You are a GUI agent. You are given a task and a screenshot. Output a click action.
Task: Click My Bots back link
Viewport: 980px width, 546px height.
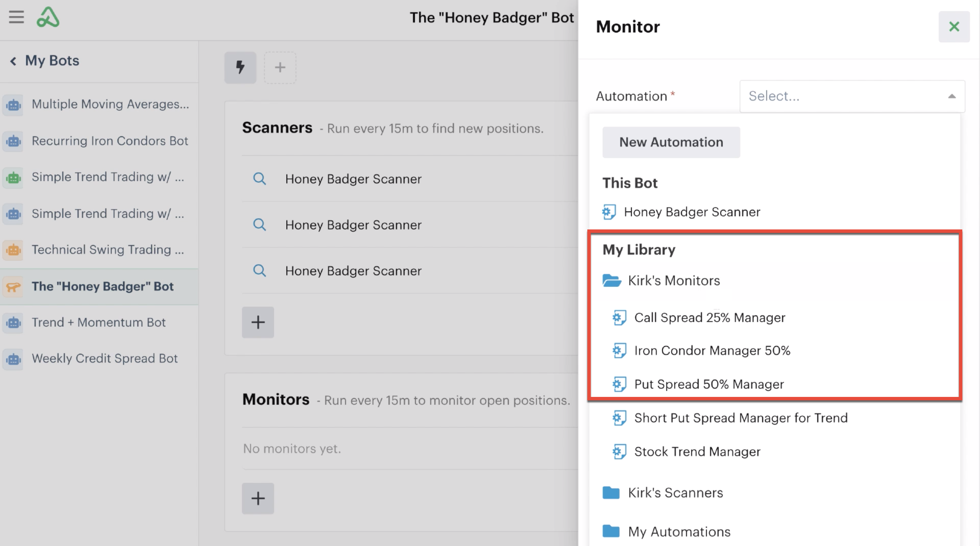click(x=52, y=61)
